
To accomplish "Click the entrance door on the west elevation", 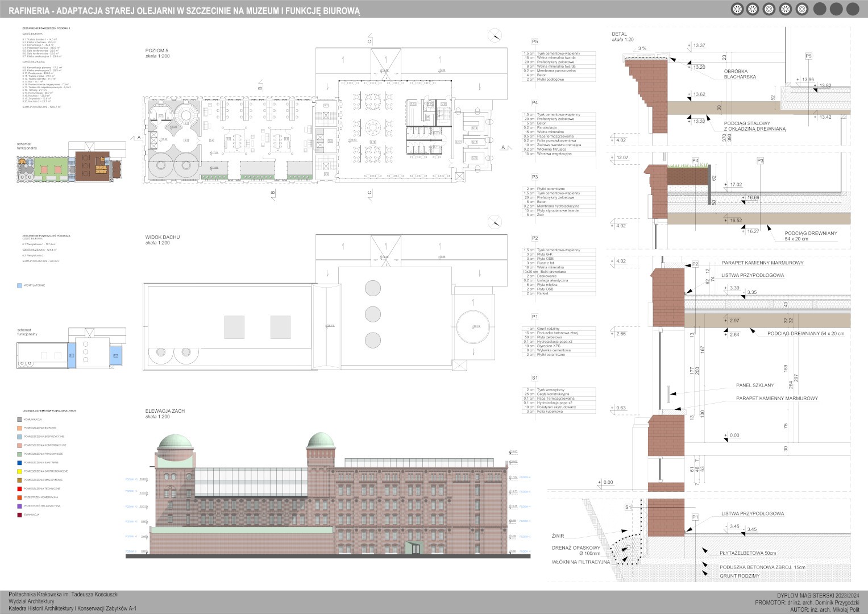I will (413, 547).
